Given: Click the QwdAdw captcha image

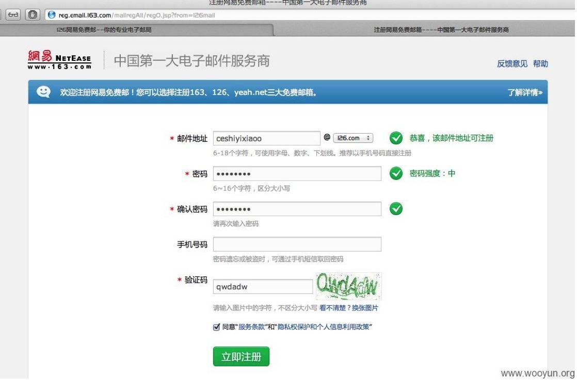Looking at the screenshot, I should (348, 286).
